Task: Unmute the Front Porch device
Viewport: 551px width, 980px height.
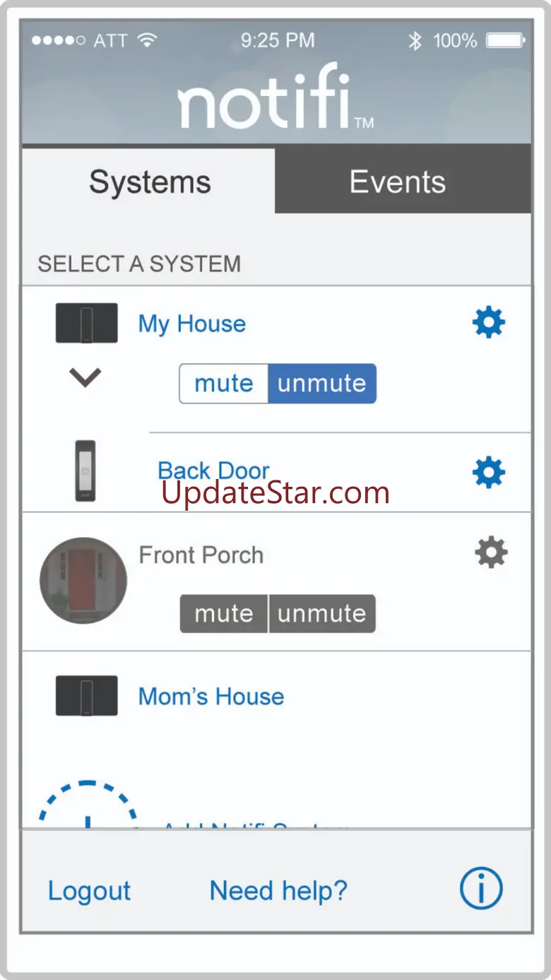Action: click(x=322, y=613)
